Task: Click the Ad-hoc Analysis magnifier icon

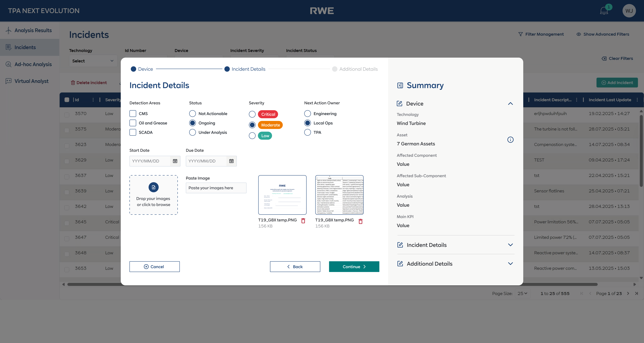Action: click(x=8, y=64)
